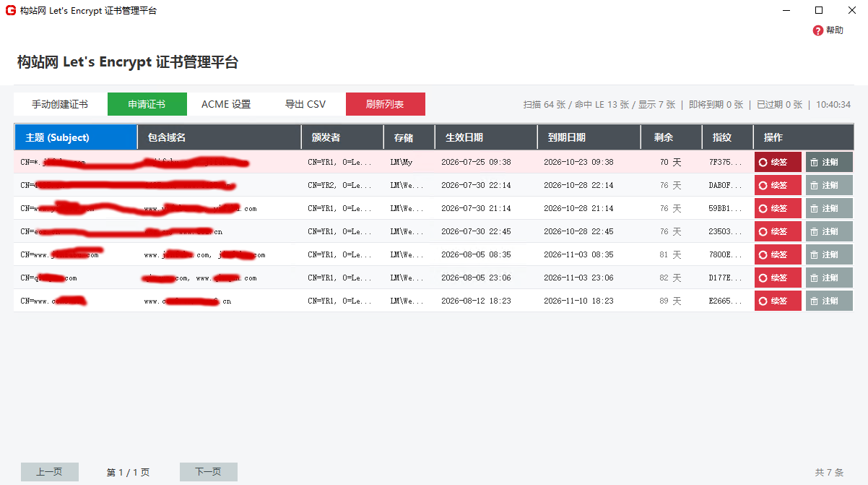
Task: Click expiry date 2026-10-23 09:38
Action: (x=578, y=162)
